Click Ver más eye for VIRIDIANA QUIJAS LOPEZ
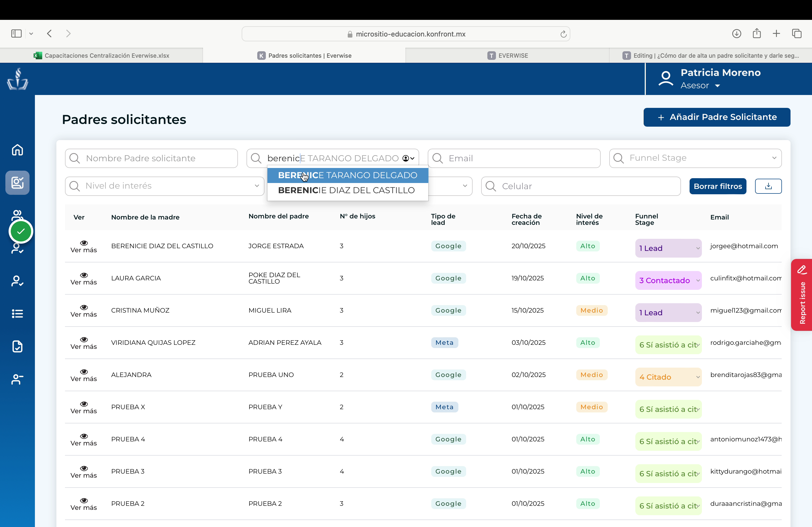Viewport: 812px width, 527px height. pyautogui.click(x=84, y=343)
